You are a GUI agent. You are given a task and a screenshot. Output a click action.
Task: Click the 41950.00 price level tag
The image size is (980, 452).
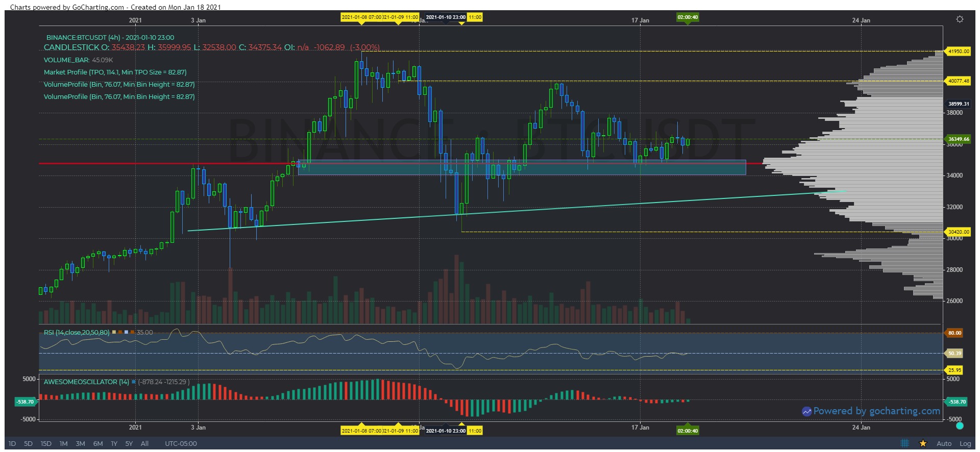[958, 52]
